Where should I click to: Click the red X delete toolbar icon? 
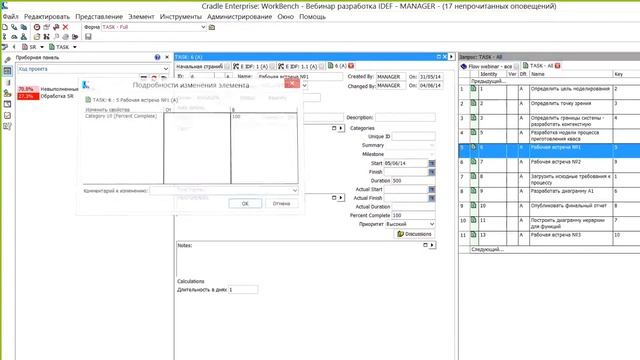tap(65, 27)
